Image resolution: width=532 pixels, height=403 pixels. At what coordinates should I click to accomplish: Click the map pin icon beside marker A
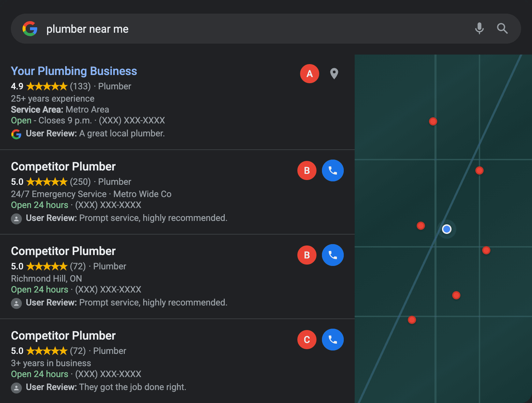[334, 73]
